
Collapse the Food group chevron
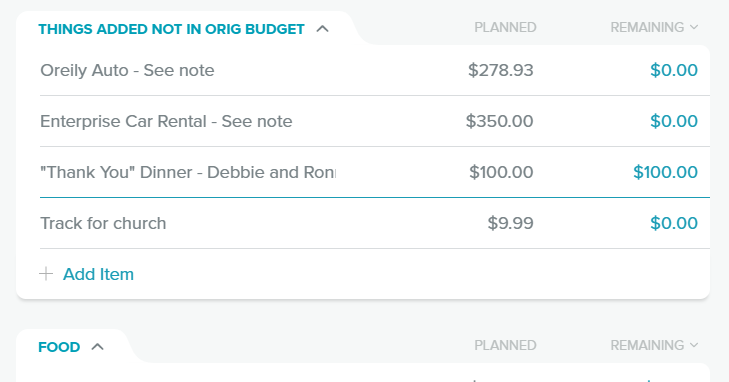coord(97,347)
